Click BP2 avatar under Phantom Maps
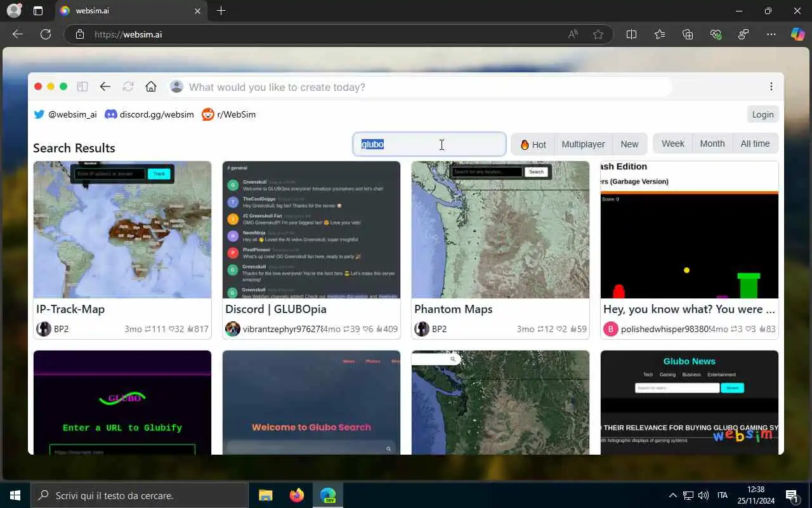The image size is (812, 508). tap(422, 329)
